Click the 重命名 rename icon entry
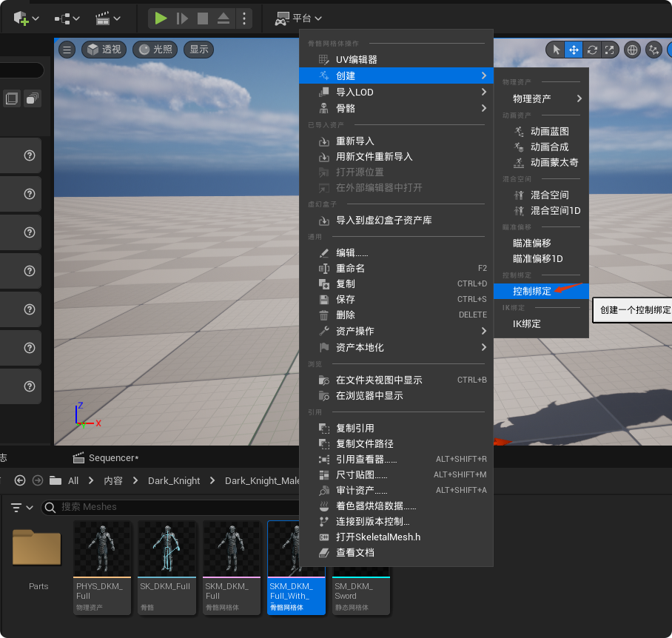Viewport: 672px width, 638px height. pyautogui.click(x=396, y=268)
